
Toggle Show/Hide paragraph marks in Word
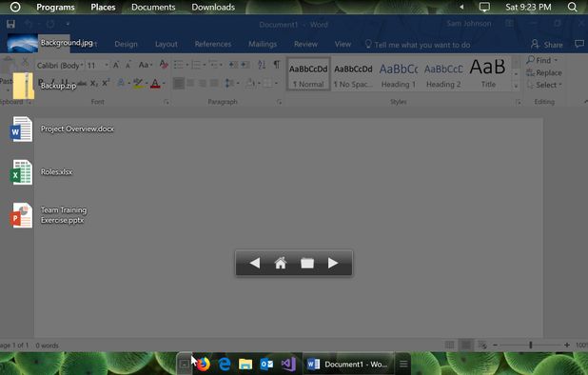(x=276, y=65)
